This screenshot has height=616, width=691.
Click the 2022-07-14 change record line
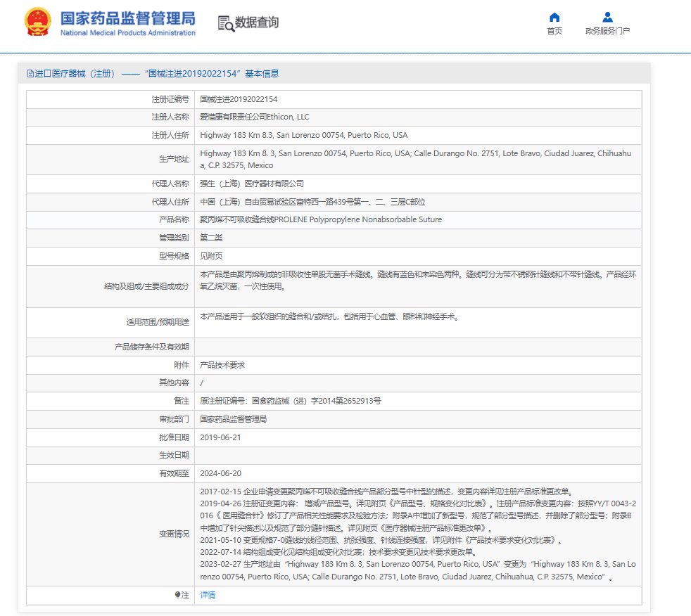338,552
